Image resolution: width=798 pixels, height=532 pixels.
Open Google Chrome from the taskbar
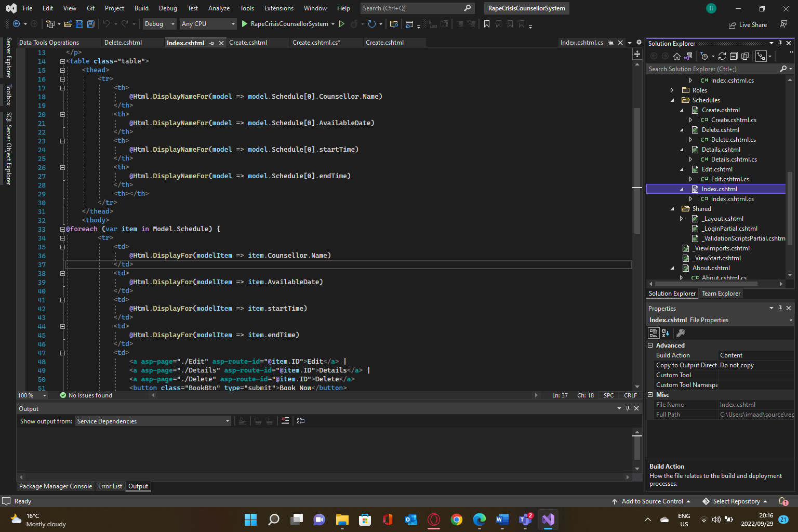[x=457, y=520]
